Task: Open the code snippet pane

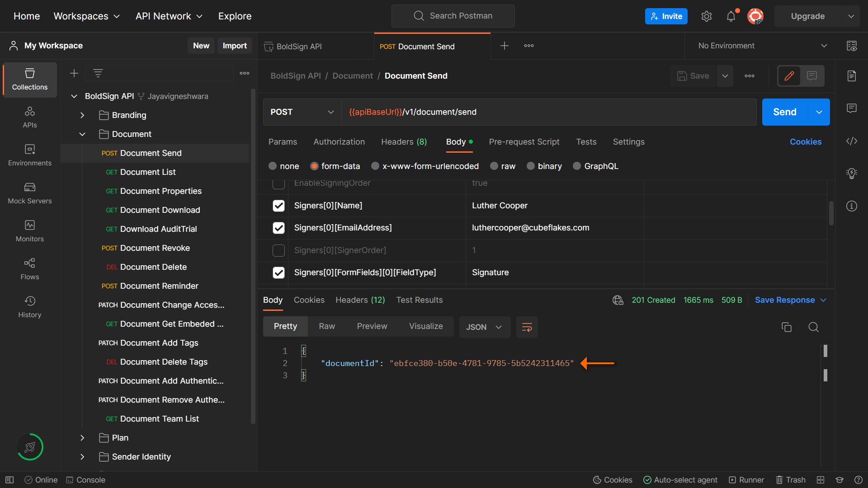Action: (852, 141)
